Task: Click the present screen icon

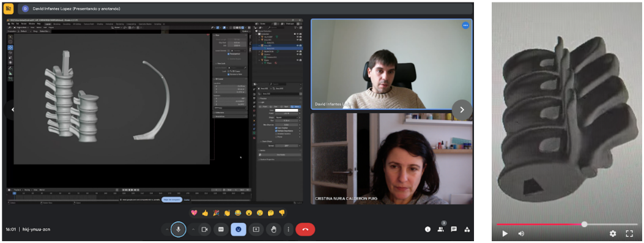Action: (x=256, y=229)
